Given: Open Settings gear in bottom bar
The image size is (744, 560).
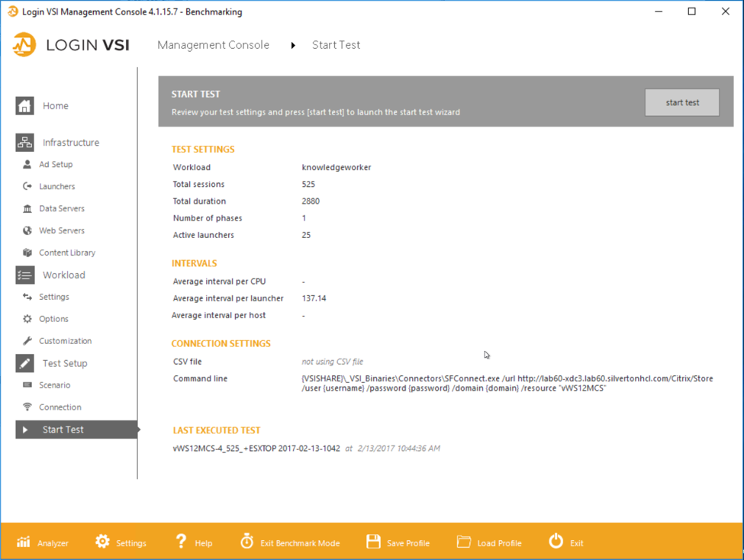Looking at the screenshot, I should point(102,542).
